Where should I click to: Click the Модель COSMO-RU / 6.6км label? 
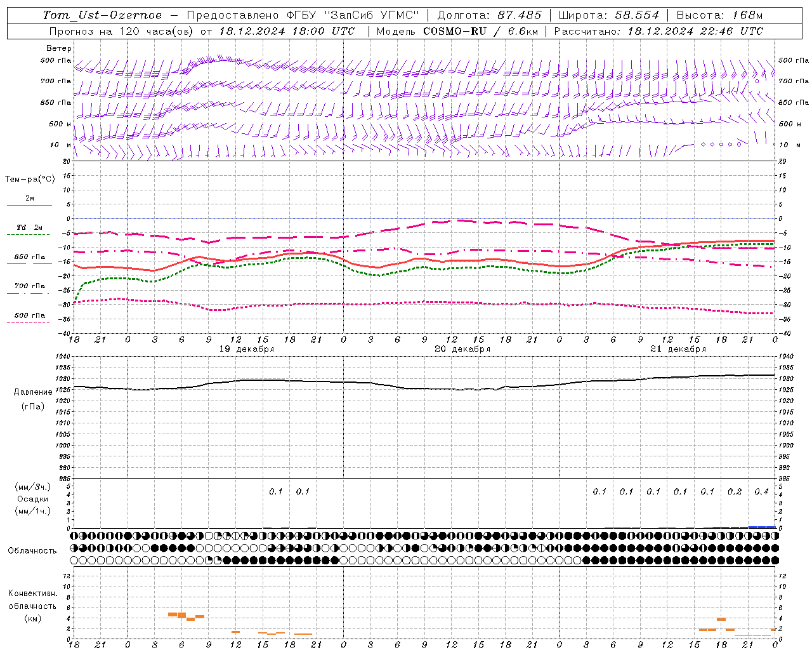point(457,31)
